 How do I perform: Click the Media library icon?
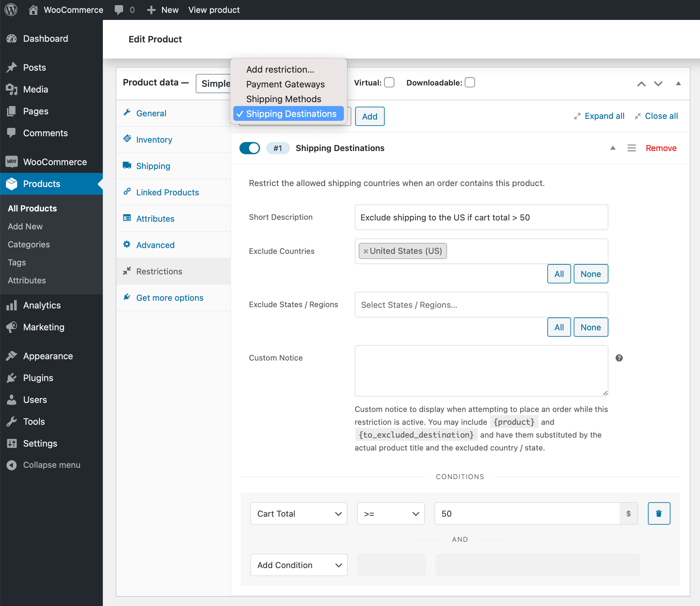(12, 89)
